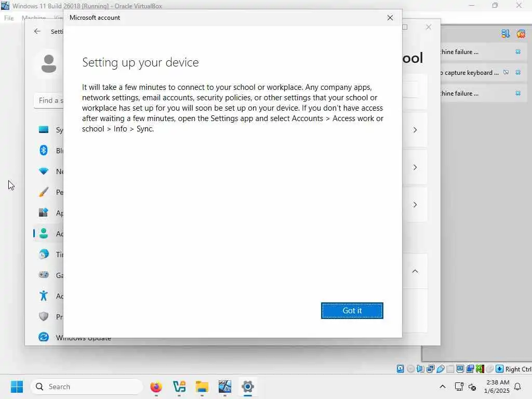Open Apps settings via its icon
The height and width of the screenshot is (399, 532).
44,212
